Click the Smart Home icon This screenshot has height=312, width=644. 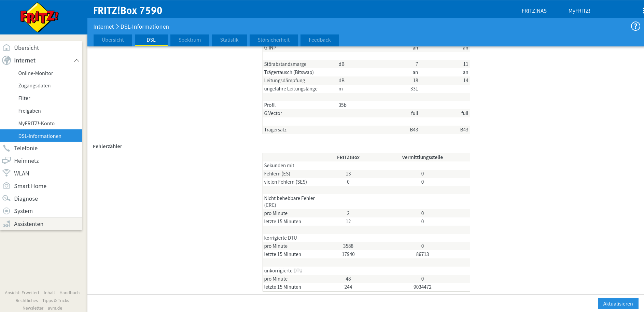(6, 186)
